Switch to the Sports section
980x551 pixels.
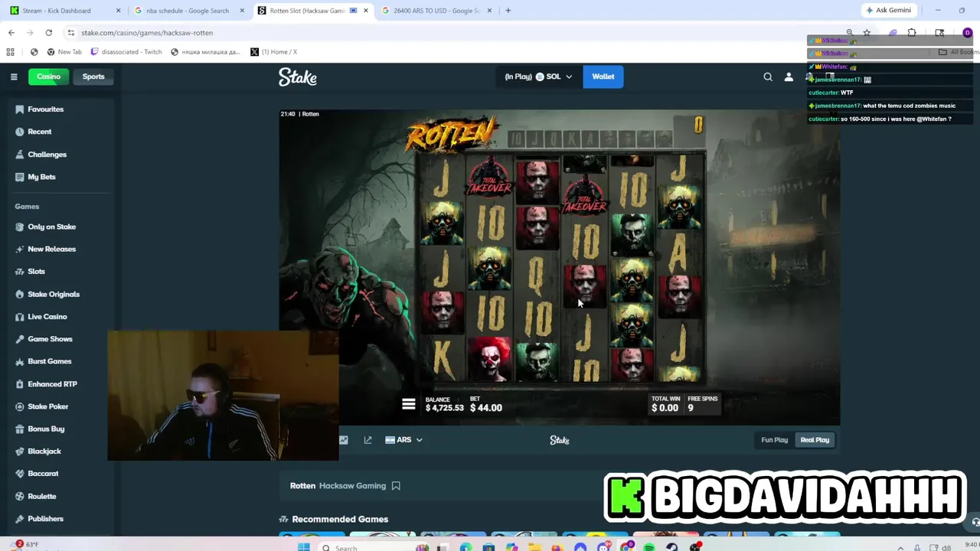click(x=93, y=77)
